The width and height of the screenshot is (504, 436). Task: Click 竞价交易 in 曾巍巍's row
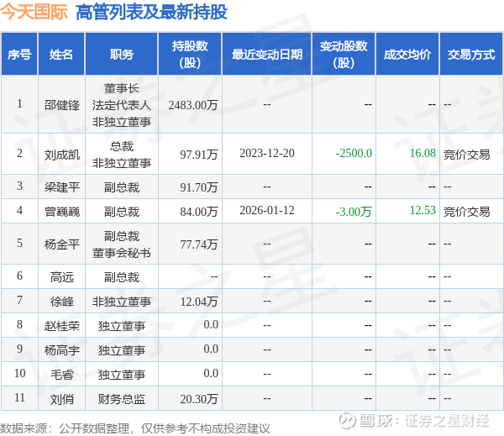pyautogui.click(x=467, y=212)
